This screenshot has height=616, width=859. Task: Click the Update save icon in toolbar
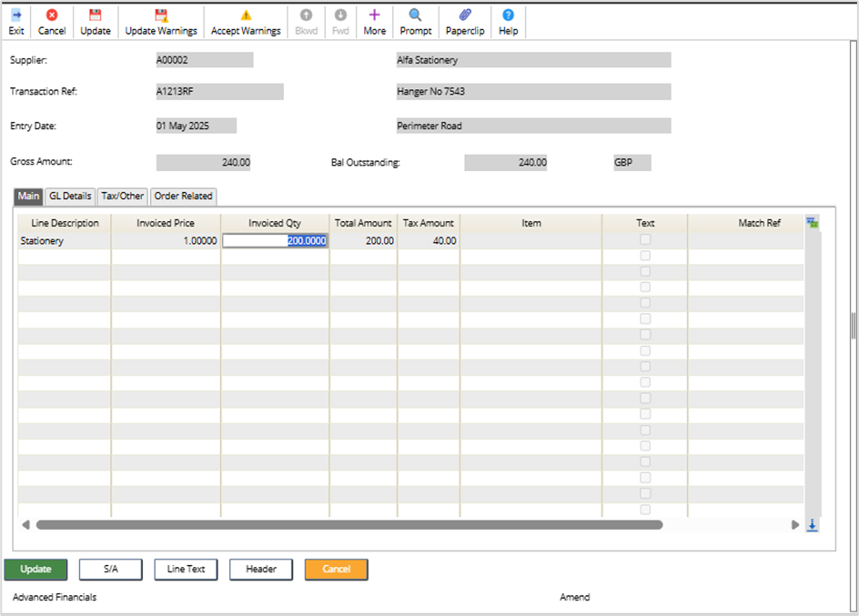click(x=96, y=15)
